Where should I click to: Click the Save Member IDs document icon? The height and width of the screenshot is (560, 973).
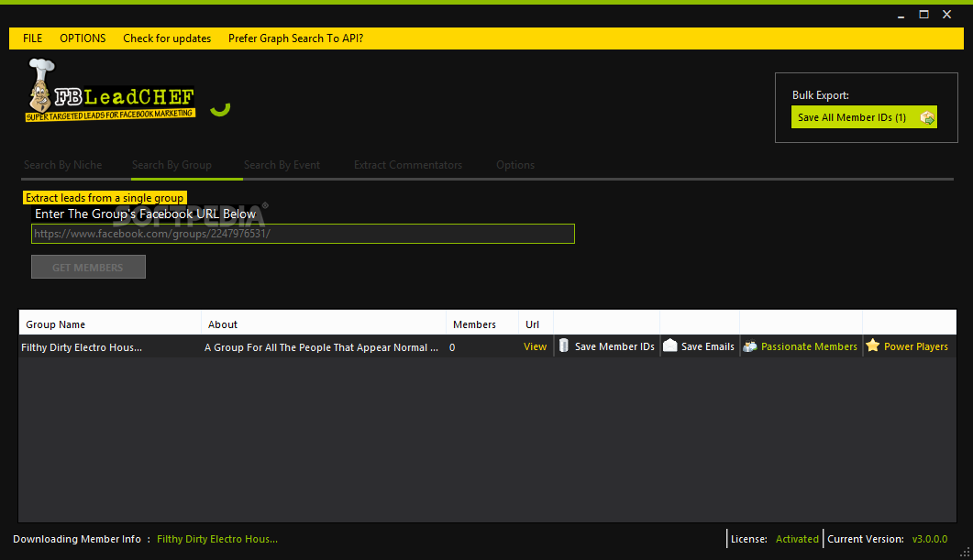point(563,346)
